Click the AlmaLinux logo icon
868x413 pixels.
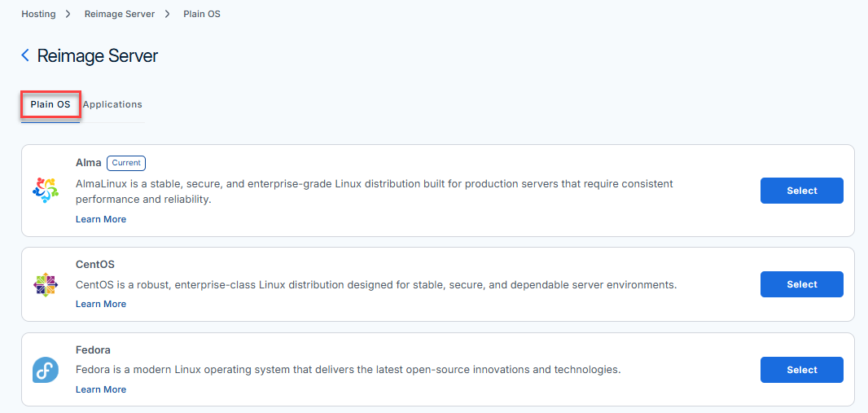pos(45,191)
